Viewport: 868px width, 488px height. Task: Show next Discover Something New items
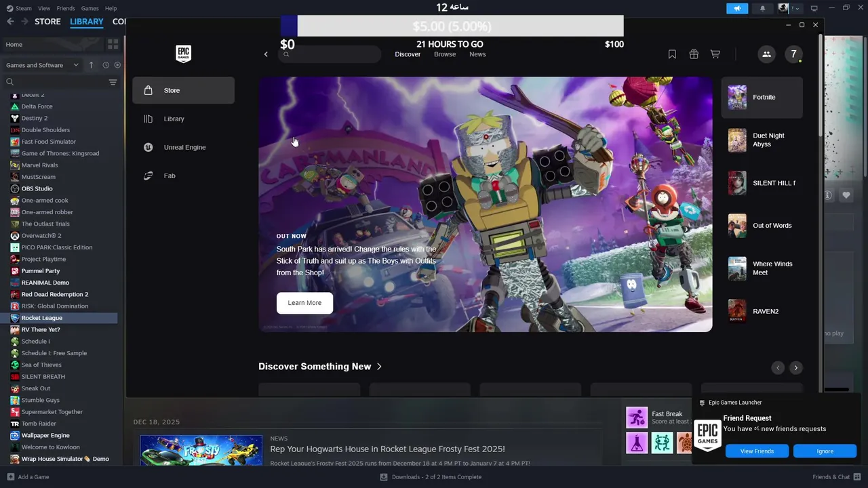pyautogui.click(x=796, y=367)
